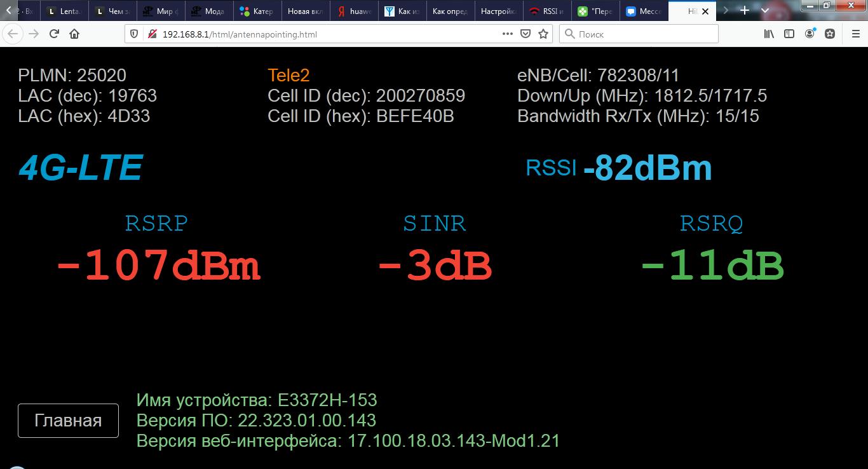
Task: Focus the Поиск search field
Action: point(642,34)
